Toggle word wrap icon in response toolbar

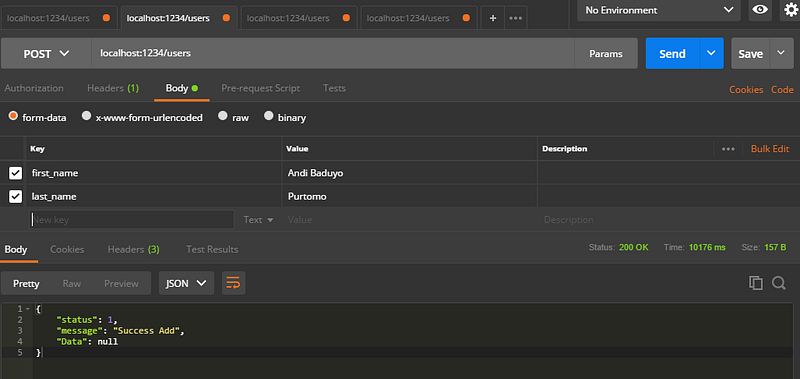(233, 283)
